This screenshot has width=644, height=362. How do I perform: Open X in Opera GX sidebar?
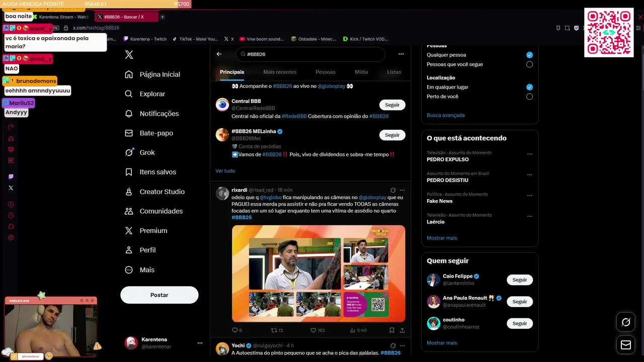point(11,188)
